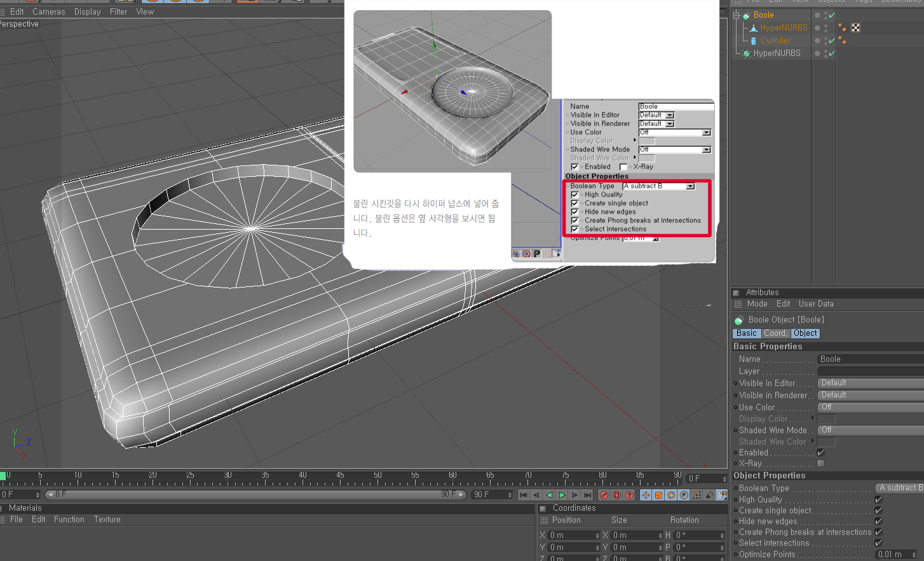Click Display Color swatch in Attributes
Viewport: 924px width, 561px height.
tap(826, 419)
